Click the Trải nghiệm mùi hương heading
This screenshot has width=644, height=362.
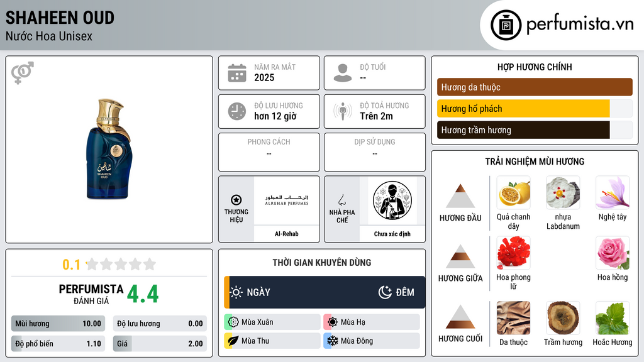(535, 162)
